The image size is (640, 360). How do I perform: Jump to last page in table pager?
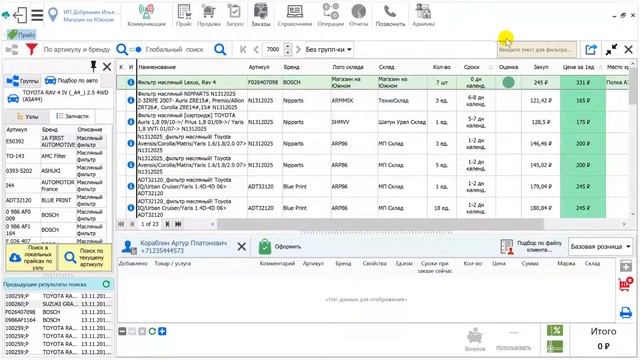coord(178,224)
